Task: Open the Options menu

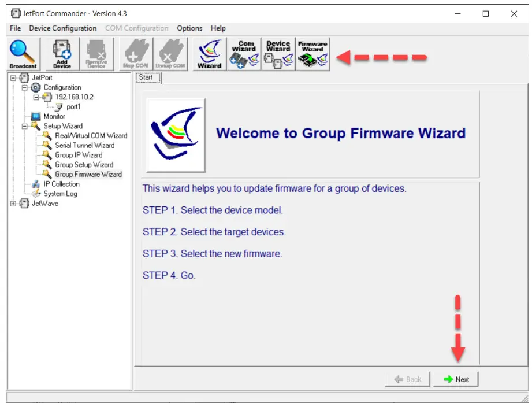Action: tap(189, 28)
